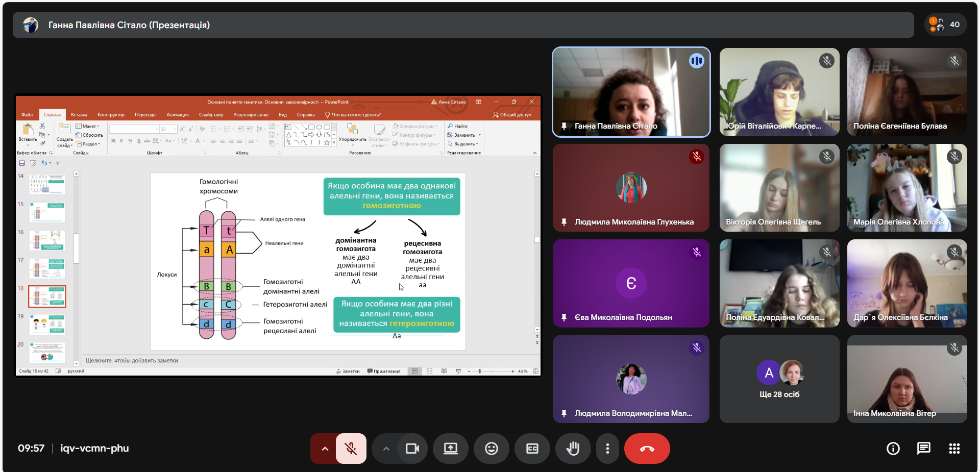Image resolution: width=980 pixels, height=472 pixels.
Task: Click the Format Painter brush icon
Action: (42, 144)
